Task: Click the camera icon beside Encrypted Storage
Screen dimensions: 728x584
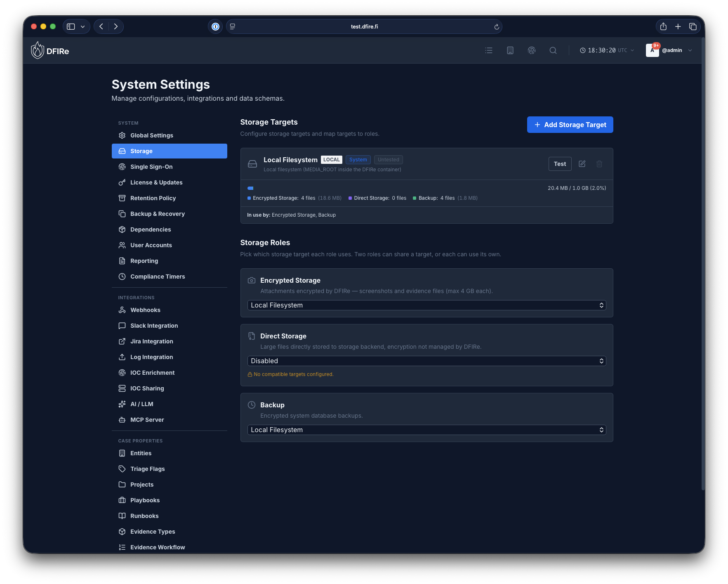Action: (252, 280)
